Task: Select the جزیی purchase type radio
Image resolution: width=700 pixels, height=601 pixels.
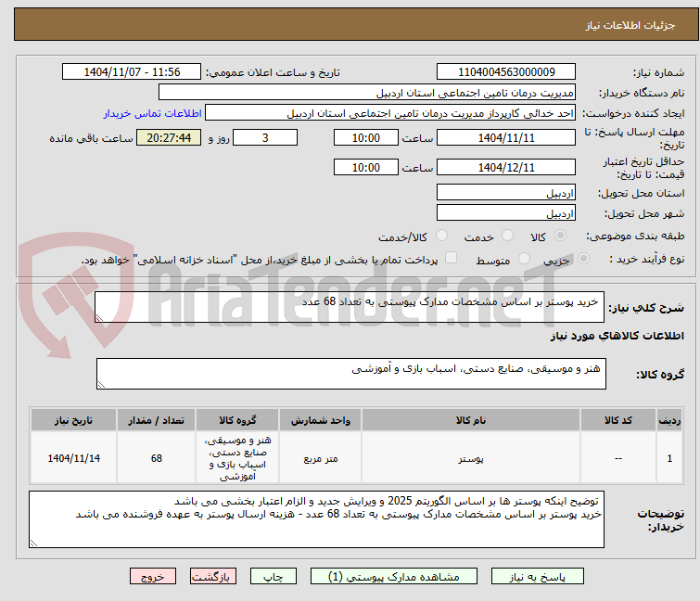Action: 583,259
